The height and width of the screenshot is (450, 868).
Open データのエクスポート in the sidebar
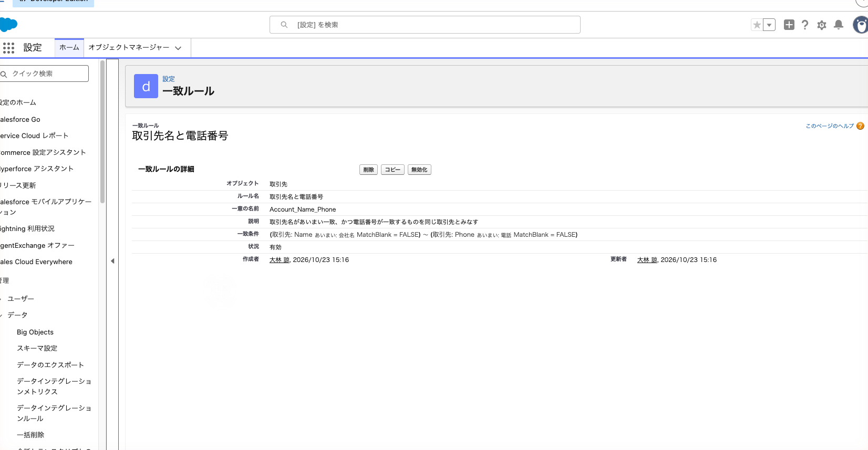pos(50,365)
